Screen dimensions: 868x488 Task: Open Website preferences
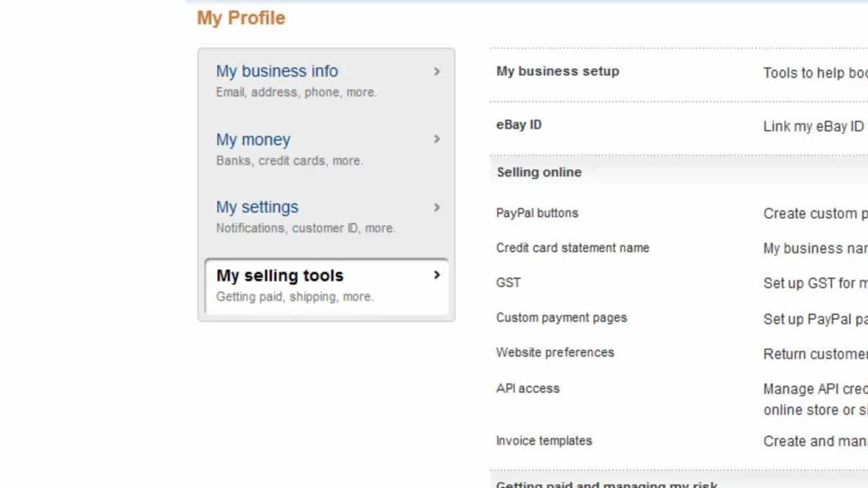pos(555,352)
